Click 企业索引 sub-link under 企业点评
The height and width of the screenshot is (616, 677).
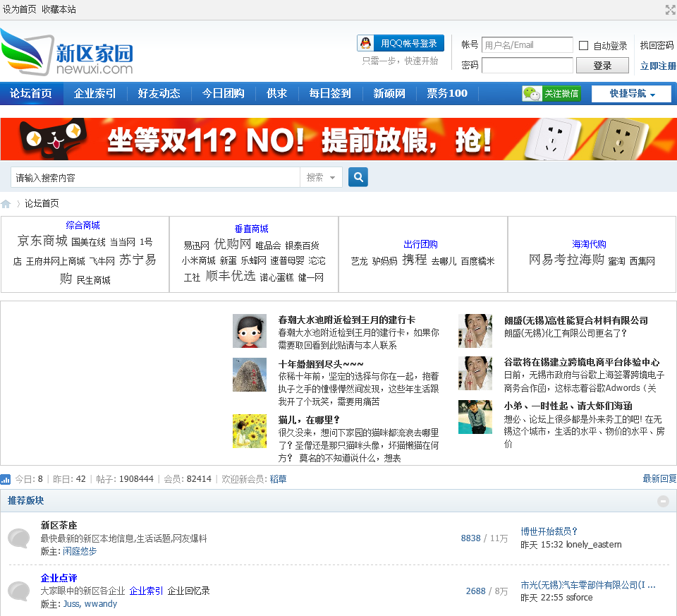point(147,591)
